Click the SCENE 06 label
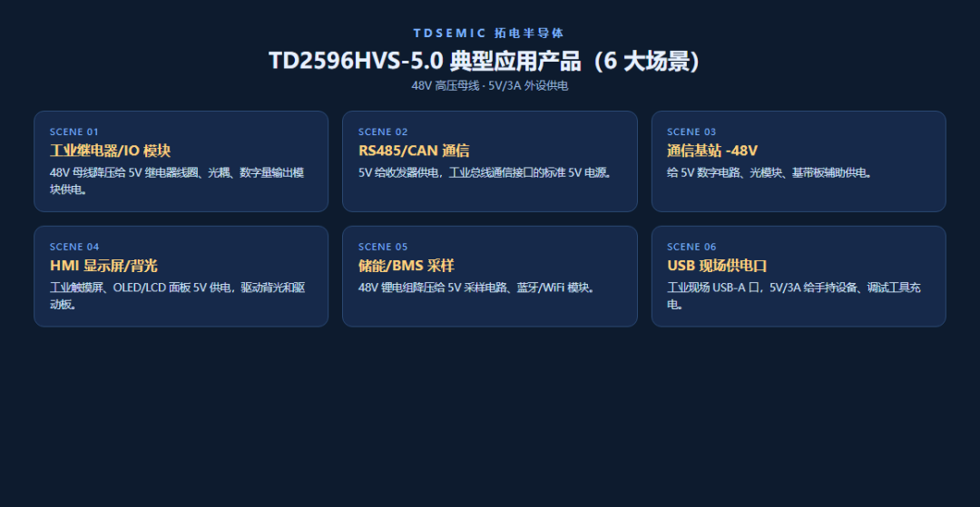Screen dimensions: 980x507 [x=691, y=247]
